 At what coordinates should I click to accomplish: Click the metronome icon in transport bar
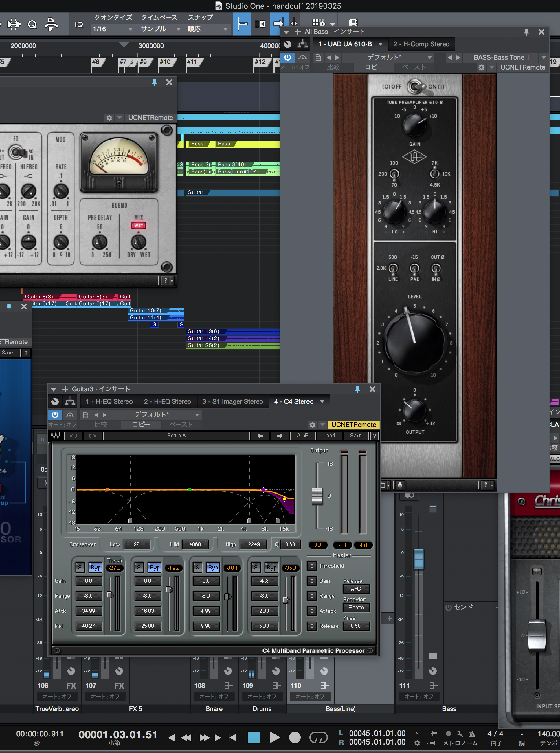(472, 734)
